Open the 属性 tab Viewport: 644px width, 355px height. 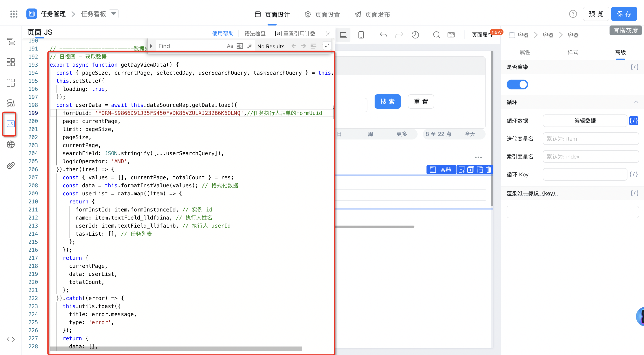click(525, 52)
